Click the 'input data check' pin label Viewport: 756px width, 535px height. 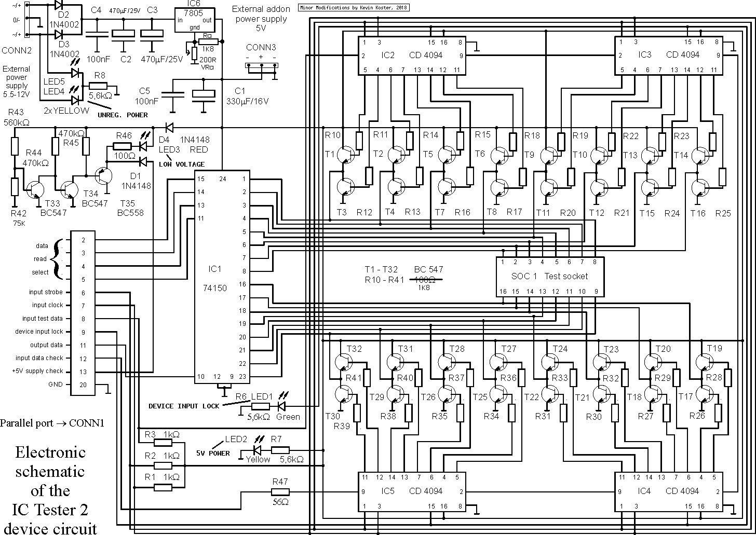[x=39, y=358]
